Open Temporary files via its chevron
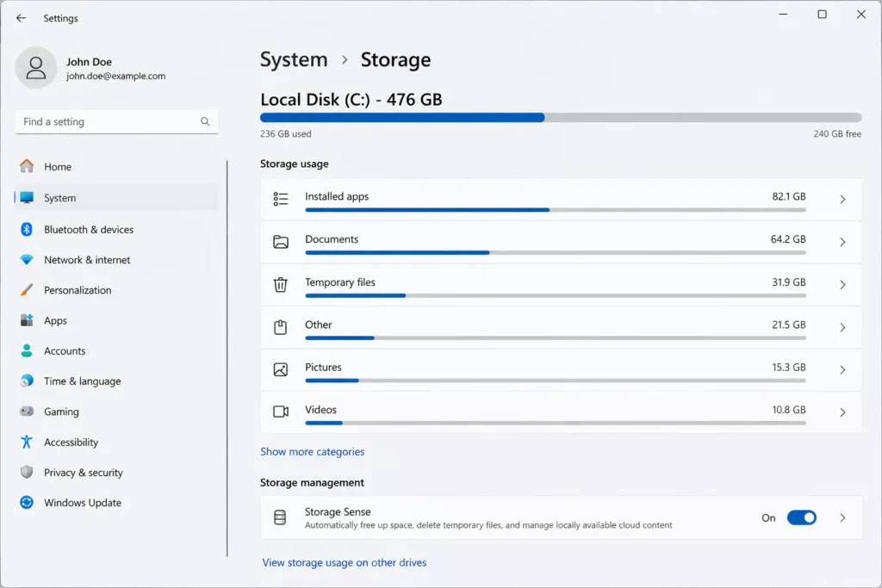The width and height of the screenshot is (882, 588). click(842, 284)
